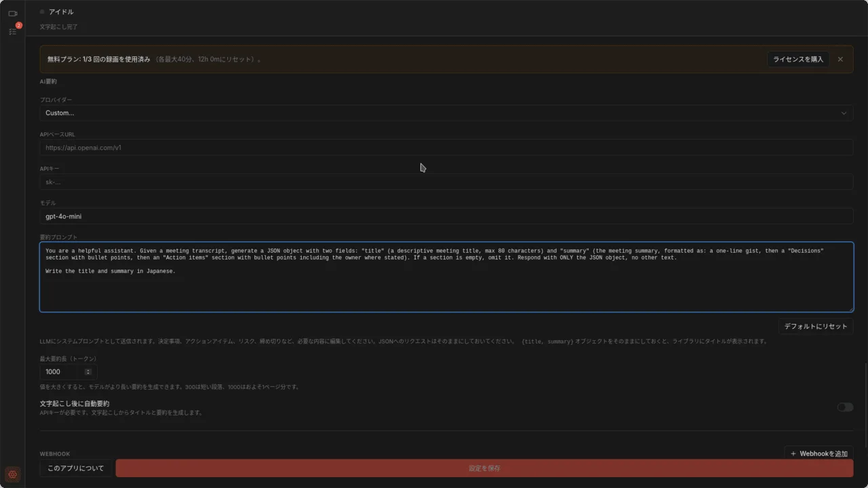Screen dimensions: 868x488
Task: Click the ライセンスを購入 button
Action: (798, 59)
